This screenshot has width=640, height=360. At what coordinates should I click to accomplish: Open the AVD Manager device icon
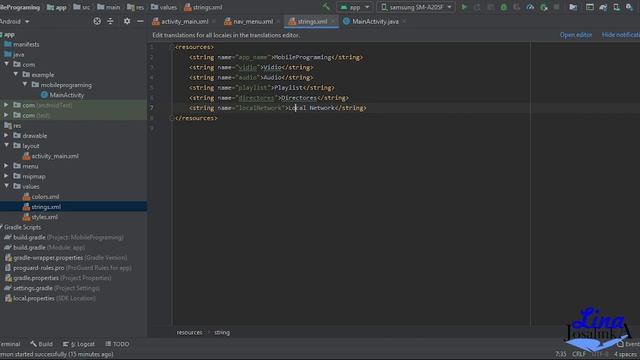pos(616,7)
